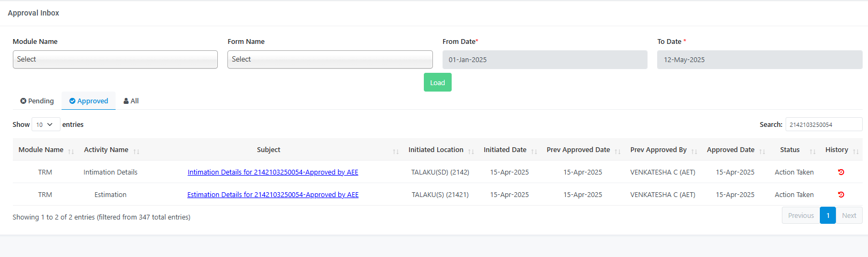
Task: Sort by Module Name column arrows
Action: pos(71,152)
